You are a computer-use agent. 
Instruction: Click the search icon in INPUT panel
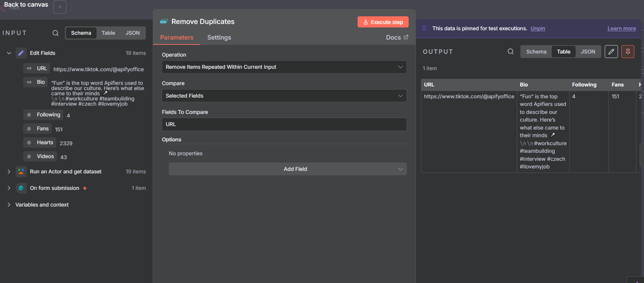tap(56, 33)
